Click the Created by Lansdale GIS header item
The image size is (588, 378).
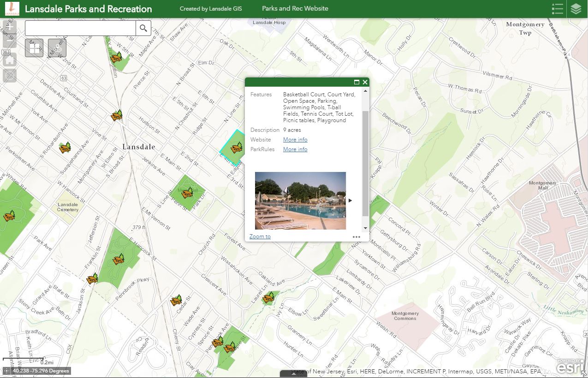(x=211, y=8)
